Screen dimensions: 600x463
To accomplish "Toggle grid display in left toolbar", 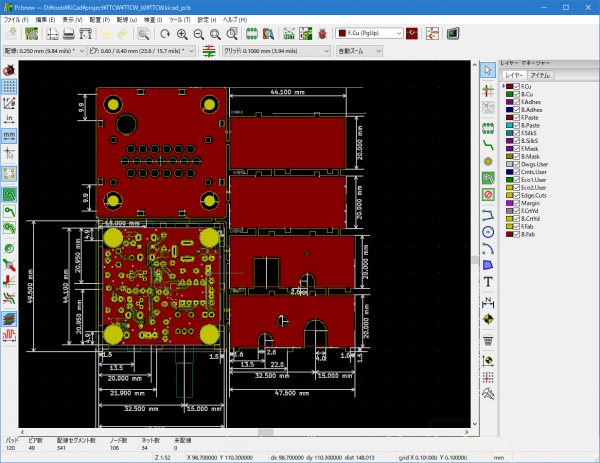I will pos(9,87).
